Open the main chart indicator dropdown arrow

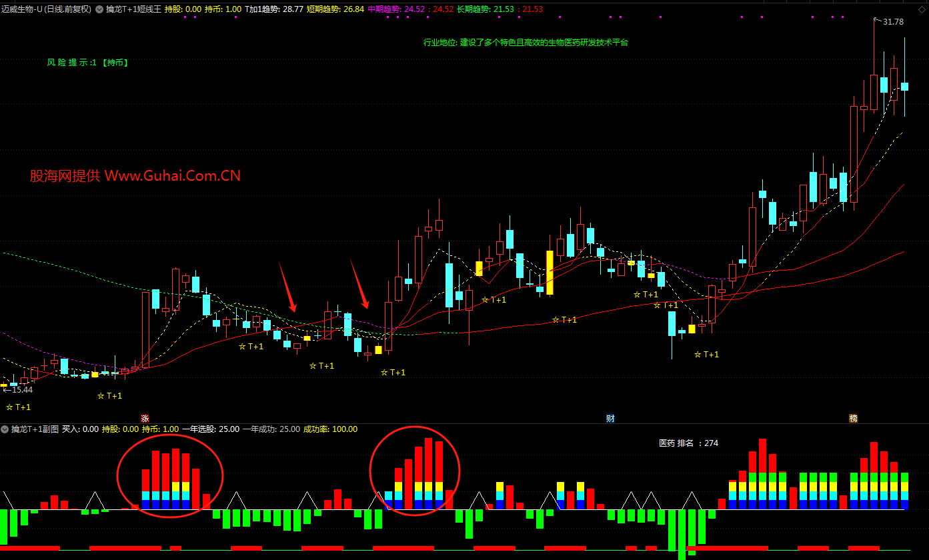pyautogui.click(x=99, y=9)
